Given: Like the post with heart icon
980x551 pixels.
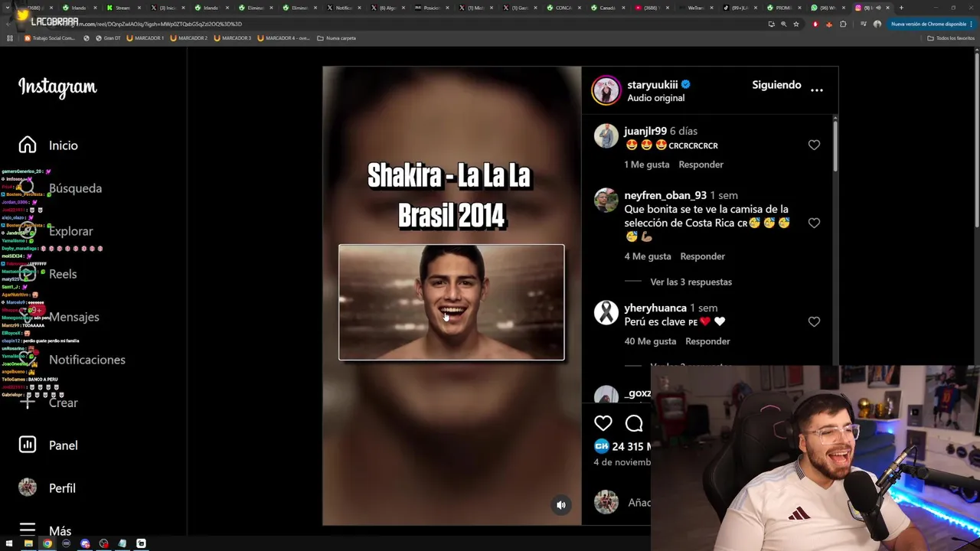Looking at the screenshot, I should click(603, 423).
